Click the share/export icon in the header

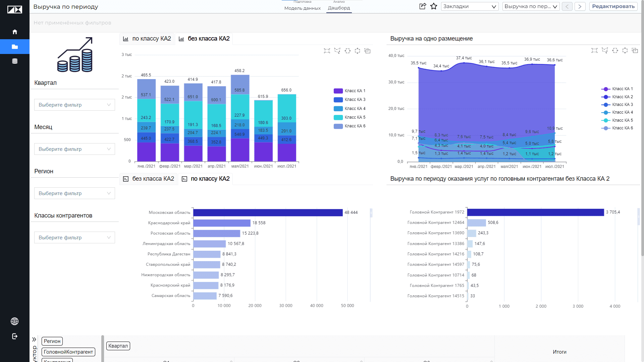[423, 6]
